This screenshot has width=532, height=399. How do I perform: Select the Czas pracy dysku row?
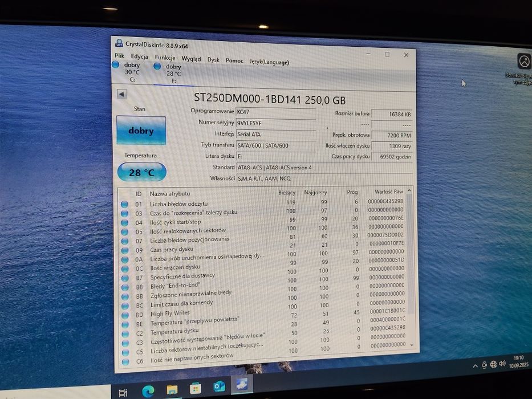263,247
